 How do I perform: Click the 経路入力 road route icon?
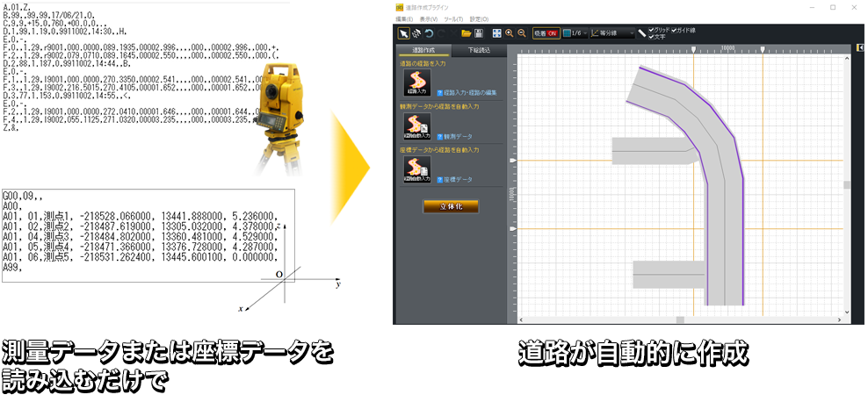tap(416, 83)
